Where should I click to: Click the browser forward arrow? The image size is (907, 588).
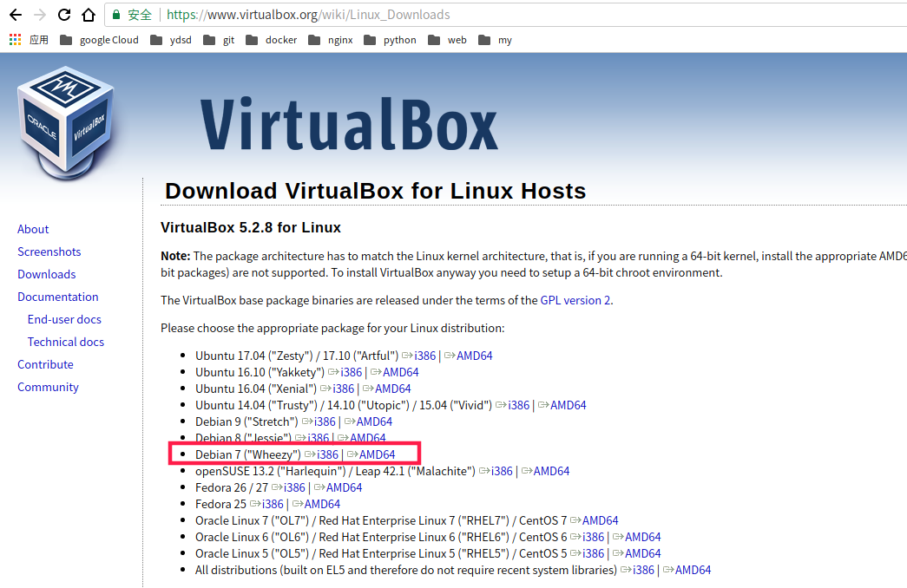tap(40, 15)
